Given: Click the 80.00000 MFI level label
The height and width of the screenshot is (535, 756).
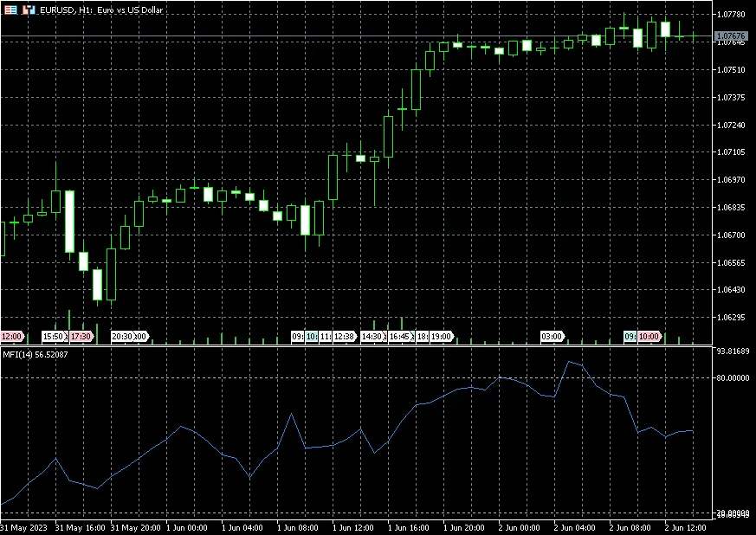Looking at the screenshot, I should (733, 378).
